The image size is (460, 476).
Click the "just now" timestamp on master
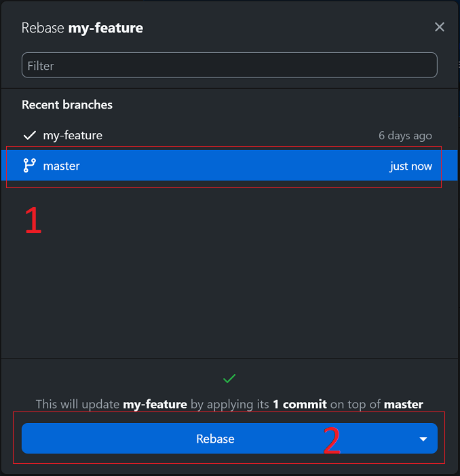411,166
